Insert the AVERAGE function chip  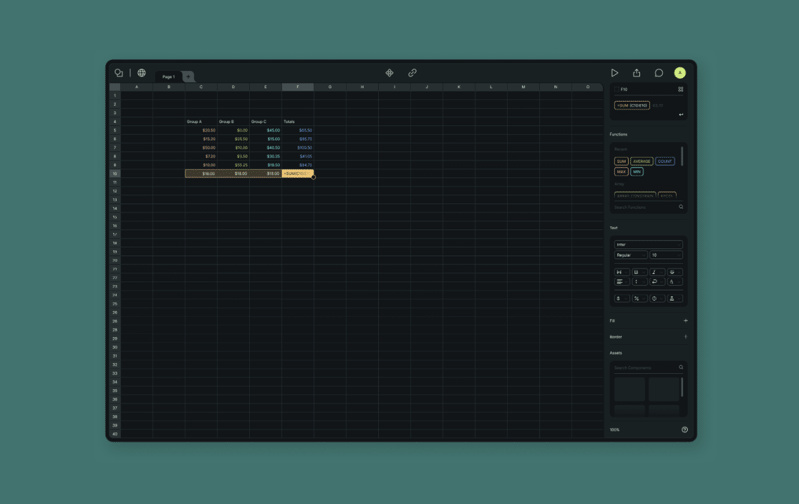(x=642, y=162)
